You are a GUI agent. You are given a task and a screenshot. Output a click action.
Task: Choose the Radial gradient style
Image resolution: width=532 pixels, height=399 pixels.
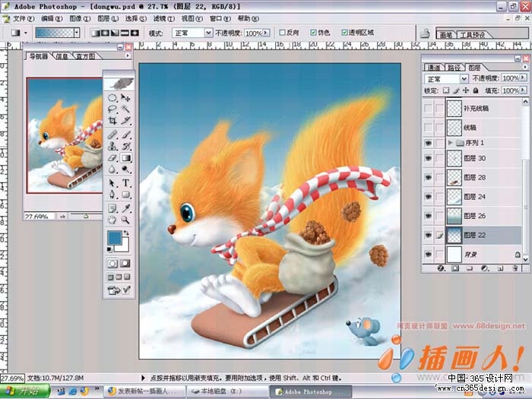105,33
